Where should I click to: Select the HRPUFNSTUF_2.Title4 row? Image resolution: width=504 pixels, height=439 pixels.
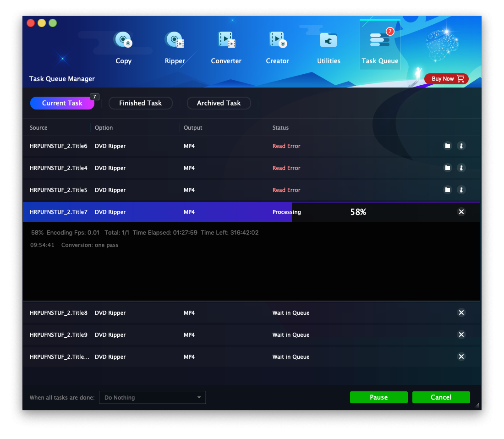point(252,168)
